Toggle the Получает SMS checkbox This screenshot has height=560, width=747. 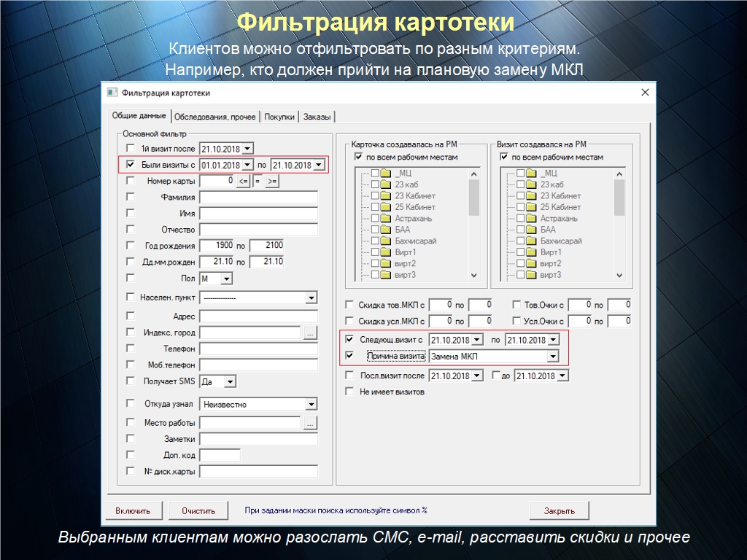(131, 381)
